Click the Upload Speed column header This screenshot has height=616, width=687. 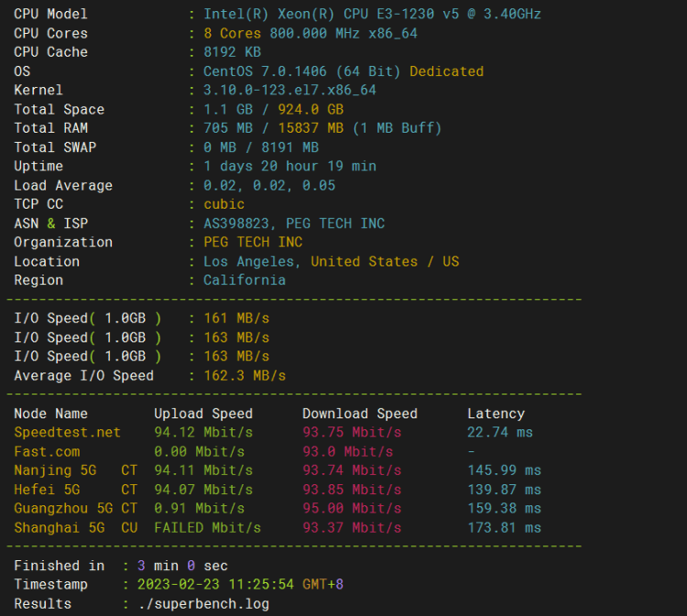coord(203,414)
